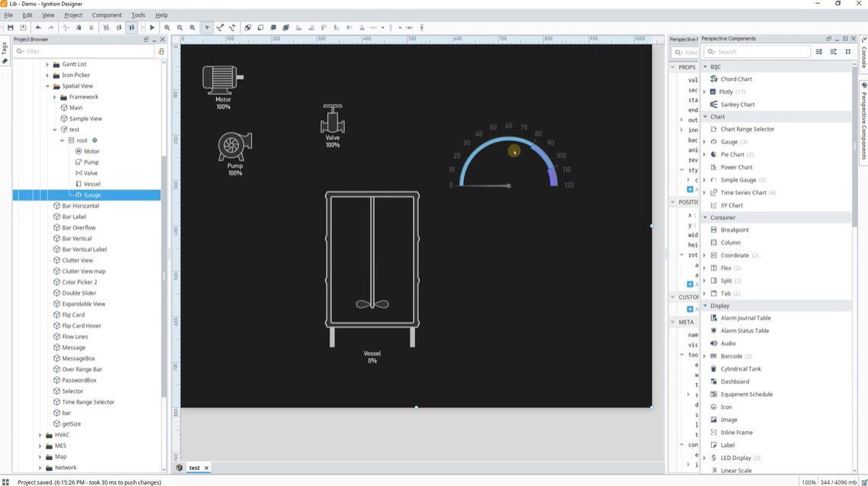This screenshot has height=486, width=868.
Task: Switch to the test view tab
Action: coord(194,468)
